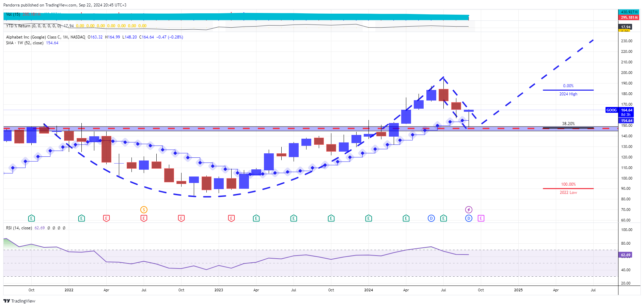Select the green earnings marker for April 2024

click(406, 218)
